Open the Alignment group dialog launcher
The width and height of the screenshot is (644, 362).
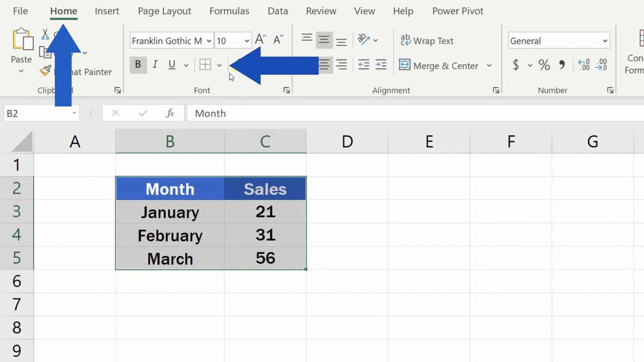[x=495, y=90]
